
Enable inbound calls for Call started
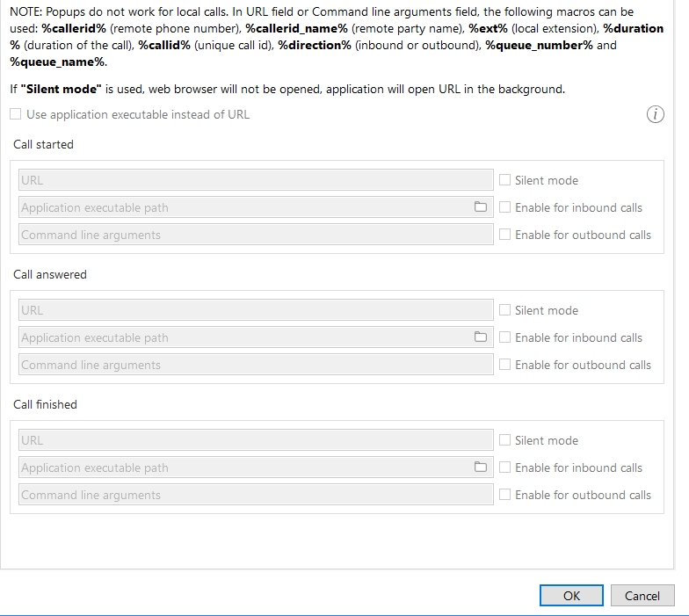click(x=504, y=207)
